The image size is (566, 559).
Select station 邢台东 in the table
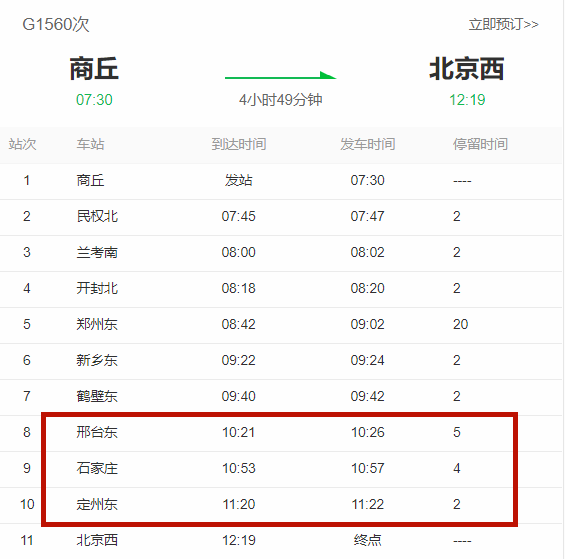[97, 432]
